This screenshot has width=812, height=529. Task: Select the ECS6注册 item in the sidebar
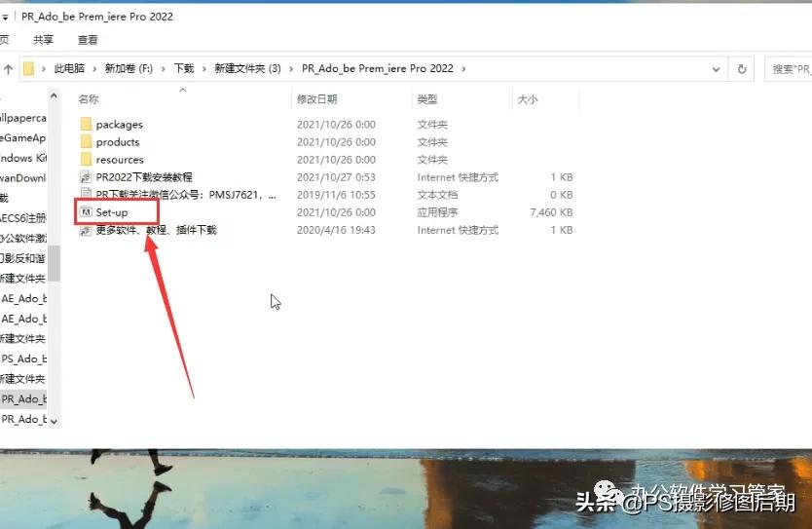pos(23,218)
